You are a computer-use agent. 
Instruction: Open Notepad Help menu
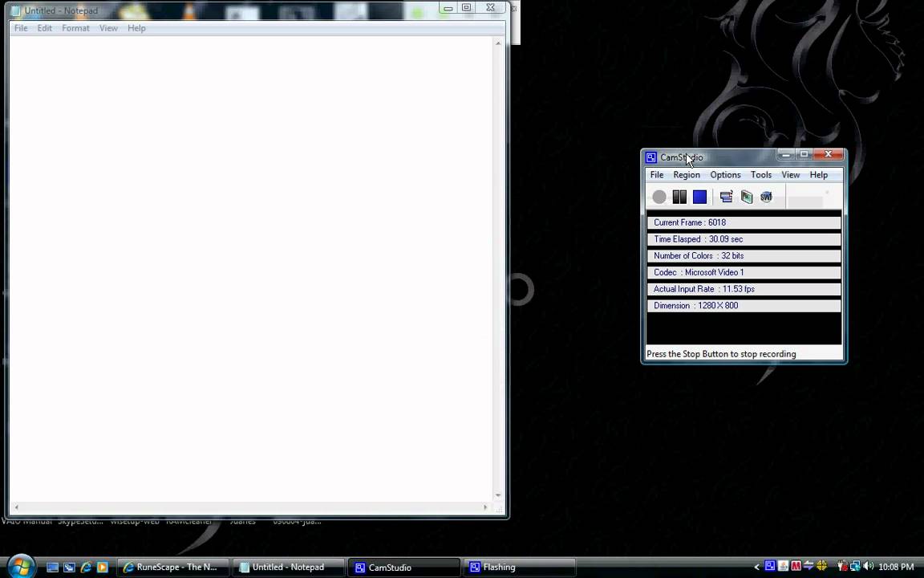(x=136, y=28)
